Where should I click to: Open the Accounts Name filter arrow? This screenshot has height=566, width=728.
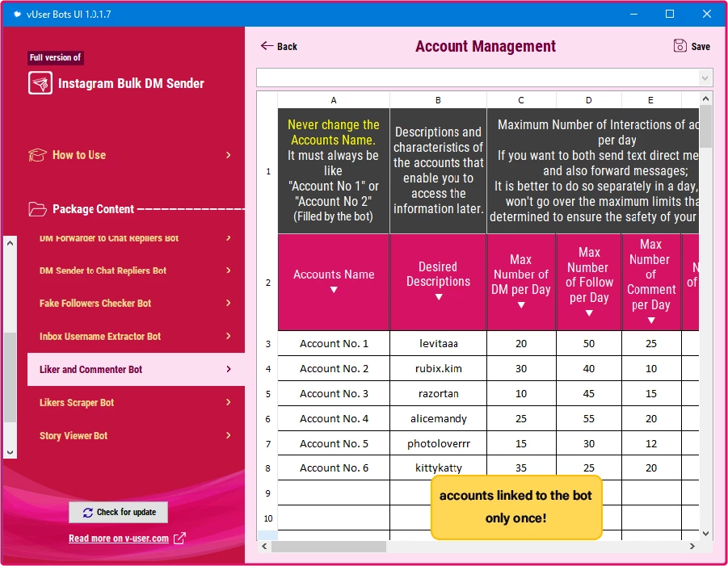click(x=334, y=290)
